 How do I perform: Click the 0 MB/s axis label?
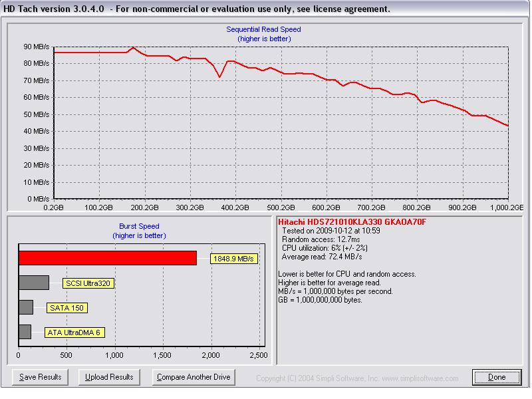click(39, 199)
